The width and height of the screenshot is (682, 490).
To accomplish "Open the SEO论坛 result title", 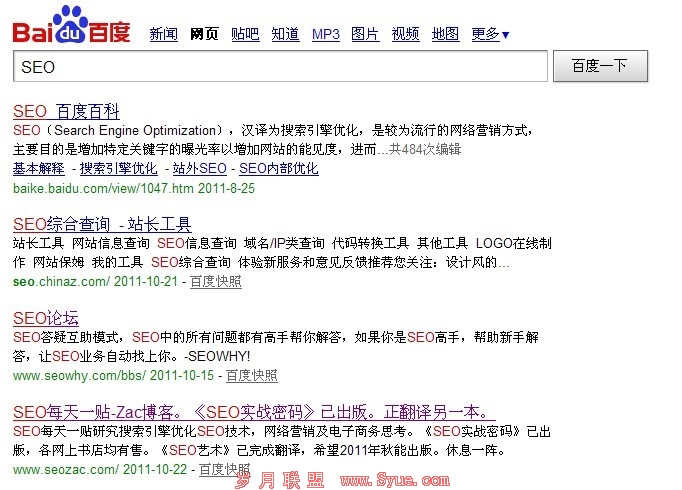I will pyautogui.click(x=46, y=318).
